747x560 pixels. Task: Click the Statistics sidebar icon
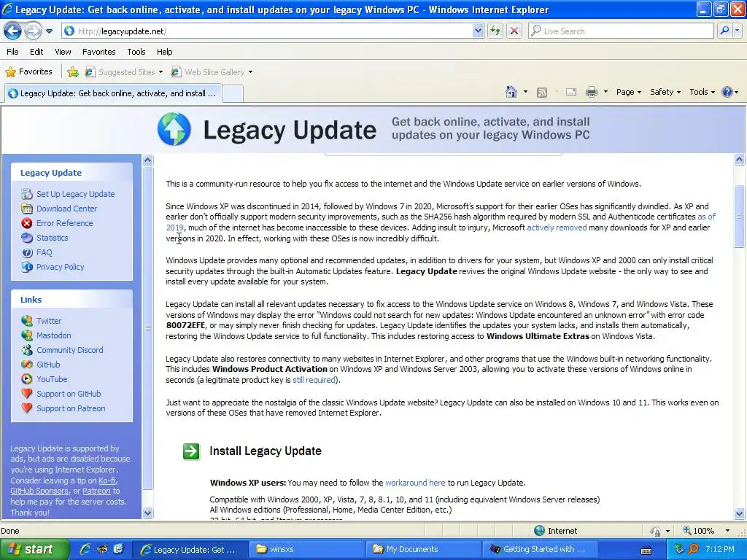[27, 238]
